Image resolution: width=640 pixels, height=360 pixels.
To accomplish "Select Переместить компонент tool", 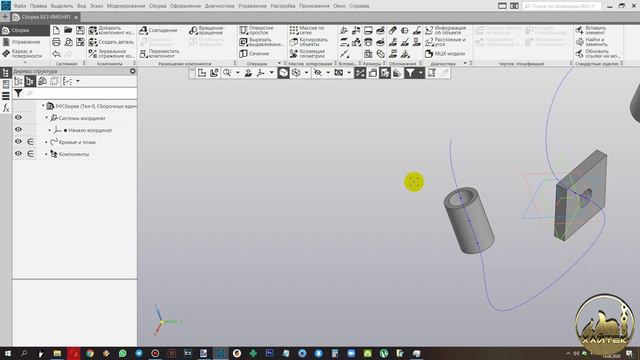I will 159,53.
